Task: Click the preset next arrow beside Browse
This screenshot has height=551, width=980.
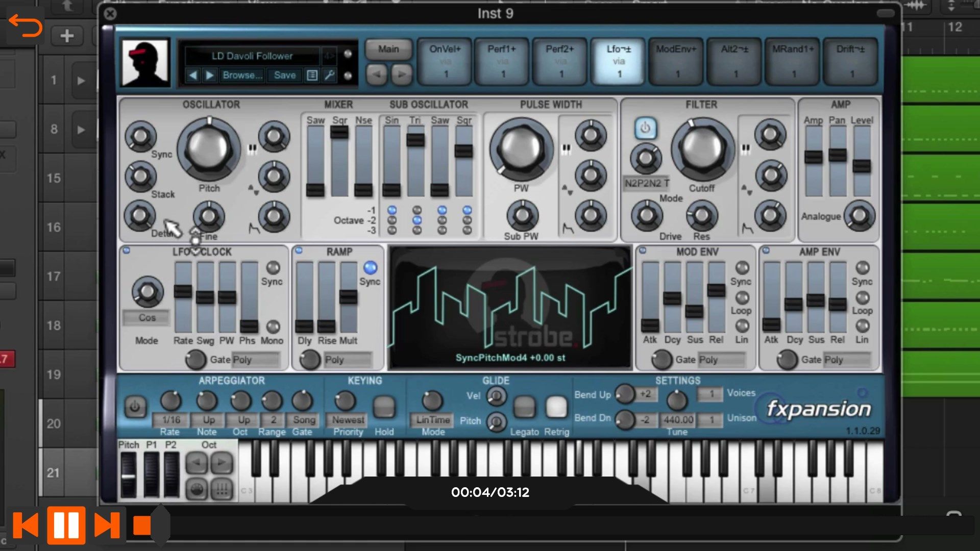Action: point(210,76)
